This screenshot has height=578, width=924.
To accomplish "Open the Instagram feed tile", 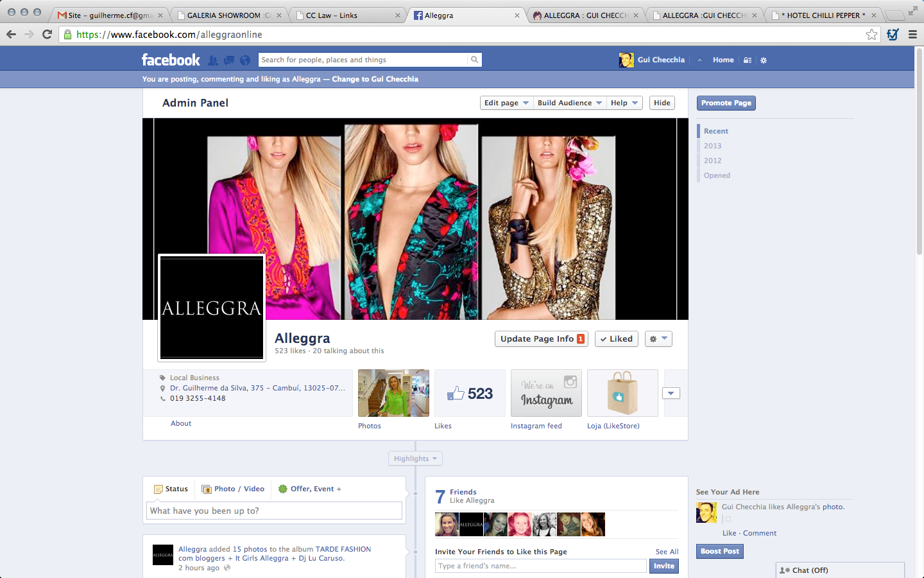I will pyautogui.click(x=546, y=393).
